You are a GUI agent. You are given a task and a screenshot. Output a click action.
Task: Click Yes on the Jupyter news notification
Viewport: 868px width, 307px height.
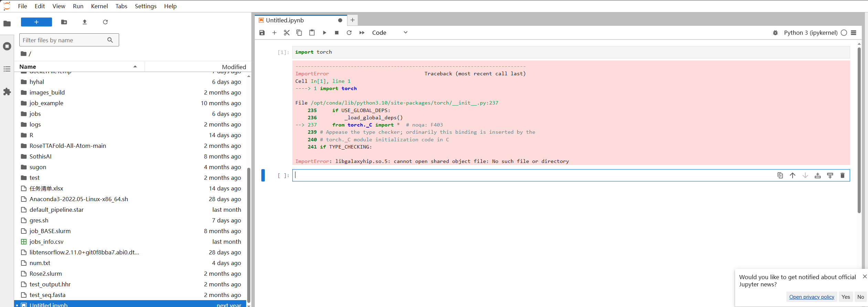(846, 297)
